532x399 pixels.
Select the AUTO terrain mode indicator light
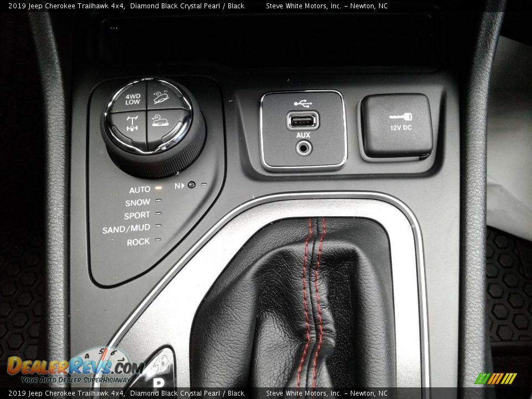coord(158,188)
